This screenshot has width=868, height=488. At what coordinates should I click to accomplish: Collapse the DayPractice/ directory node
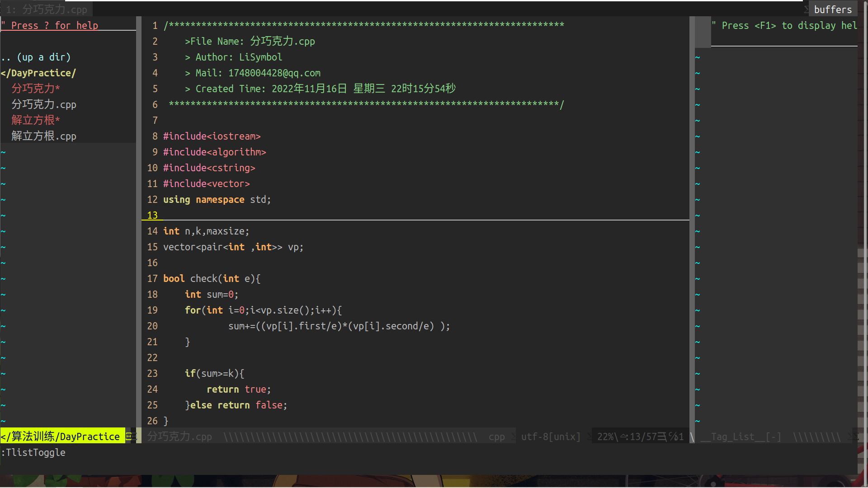click(38, 73)
